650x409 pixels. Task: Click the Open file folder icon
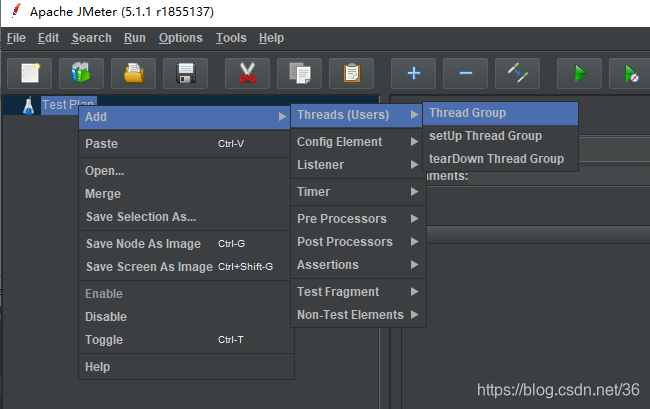point(133,73)
